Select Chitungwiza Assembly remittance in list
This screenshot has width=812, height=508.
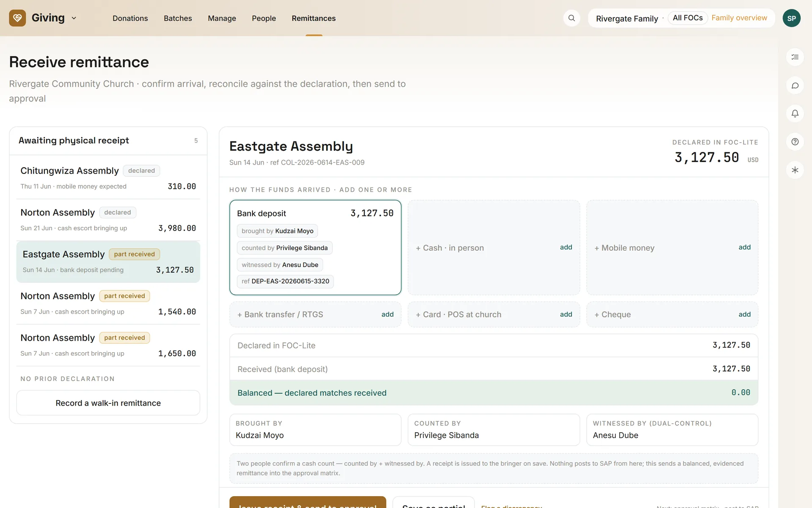click(x=108, y=178)
